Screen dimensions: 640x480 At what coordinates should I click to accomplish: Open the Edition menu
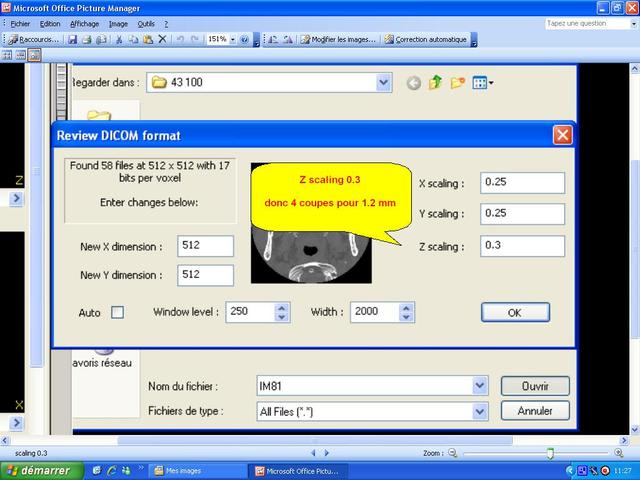click(50, 24)
